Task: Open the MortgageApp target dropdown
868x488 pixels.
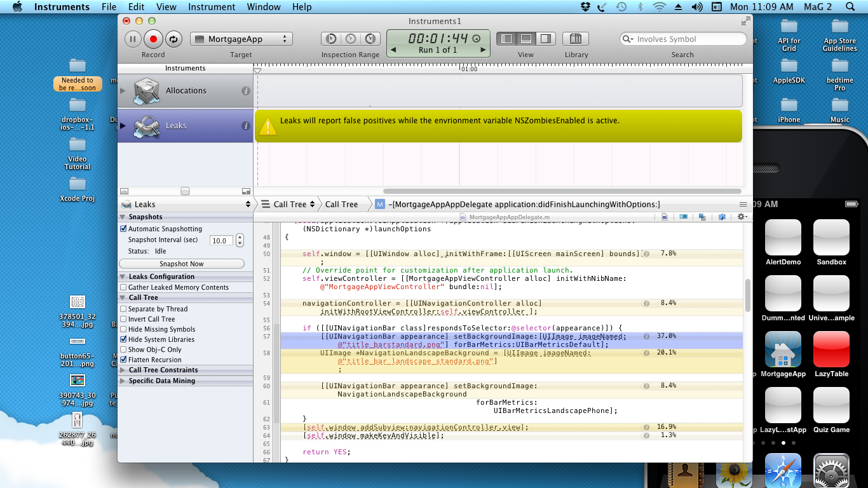Action: pyautogui.click(x=241, y=39)
